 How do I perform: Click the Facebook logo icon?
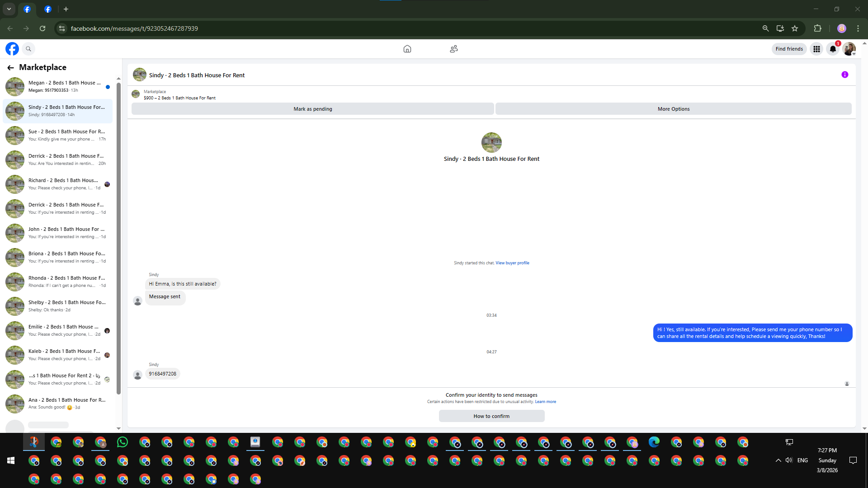[12, 49]
